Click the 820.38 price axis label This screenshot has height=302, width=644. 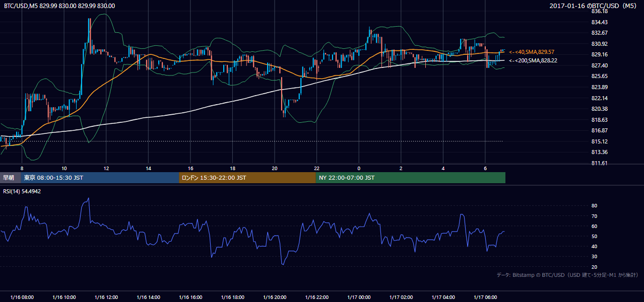599,109
